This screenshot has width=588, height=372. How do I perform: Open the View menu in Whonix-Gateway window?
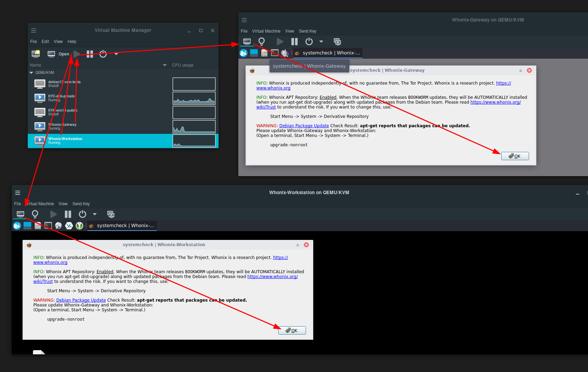(x=290, y=31)
